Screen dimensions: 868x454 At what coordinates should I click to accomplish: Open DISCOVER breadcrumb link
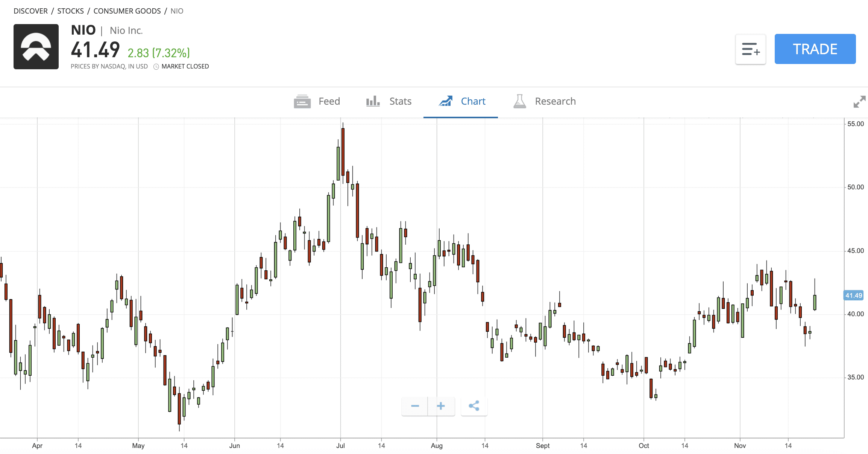[30, 11]
